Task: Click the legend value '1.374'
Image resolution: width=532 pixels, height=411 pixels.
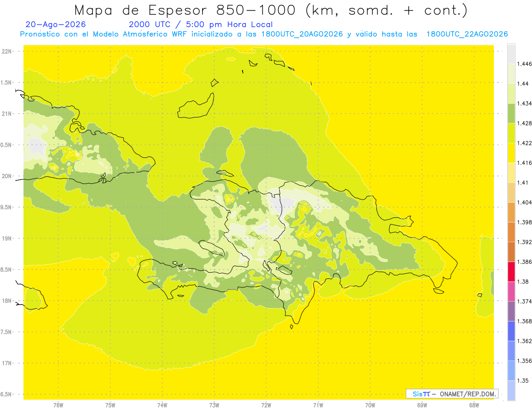Action: [x=524, y=301]
